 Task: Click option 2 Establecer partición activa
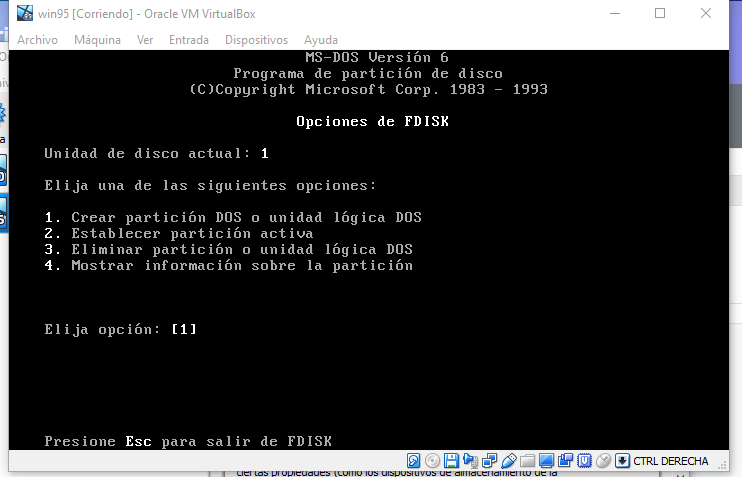tap(179, 233)
